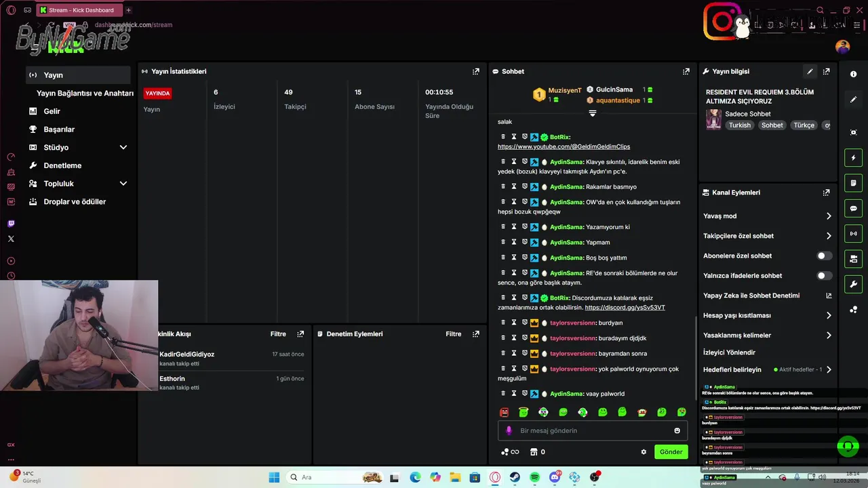
Task: Open Steam from the taskbar
Action: [515, 477]
